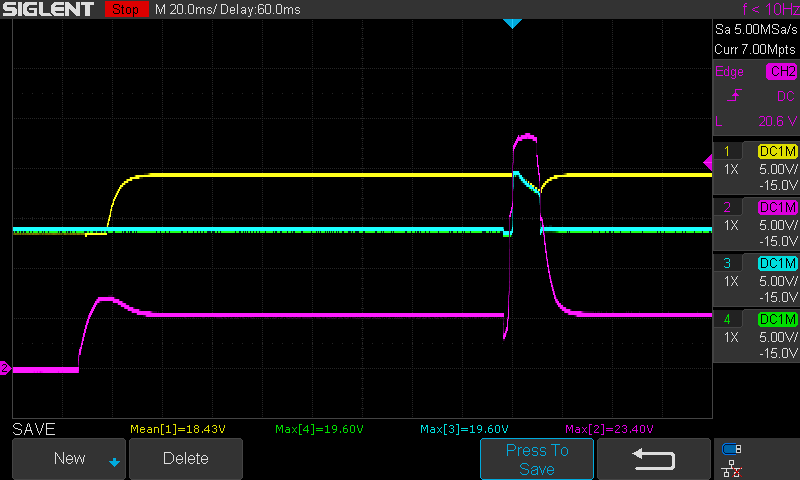
Task: Click channel 2 5.00V/ scale value
Action: [x=778, y=225]
